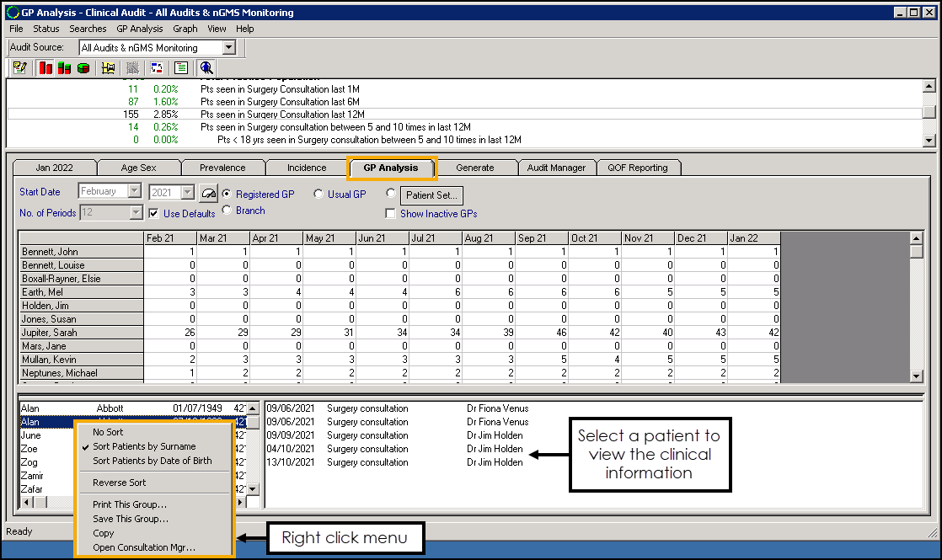Open the green lined report list icon
Screen dimensions: 942x560
(x=180, y=68)
